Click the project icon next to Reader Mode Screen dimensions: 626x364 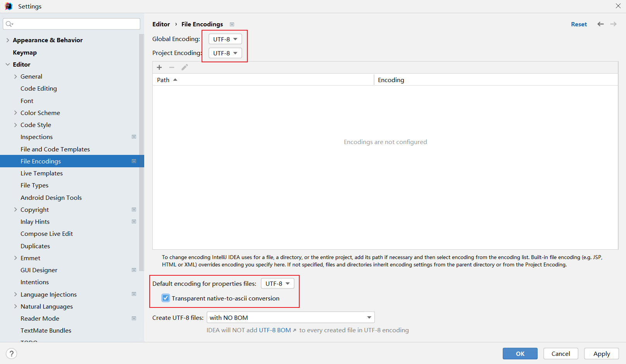coord(134,318)
